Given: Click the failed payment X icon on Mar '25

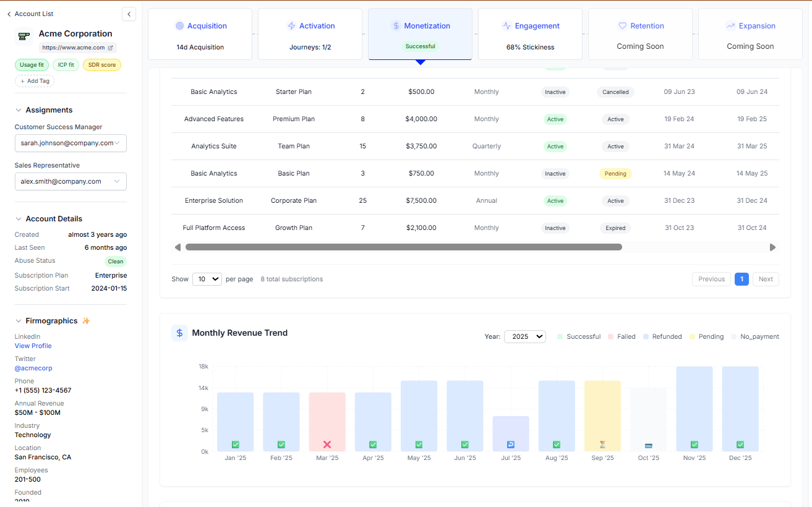Looking at the screenshot, I should pos(327,443).
